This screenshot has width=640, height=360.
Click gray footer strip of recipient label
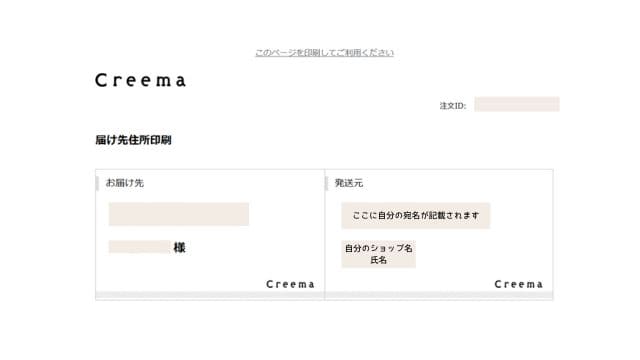pos(210,295)
